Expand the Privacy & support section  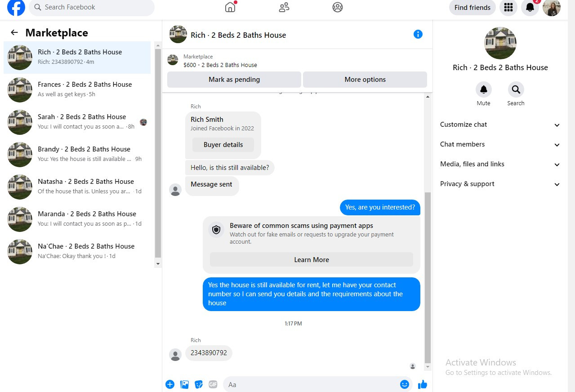[500, 184]
